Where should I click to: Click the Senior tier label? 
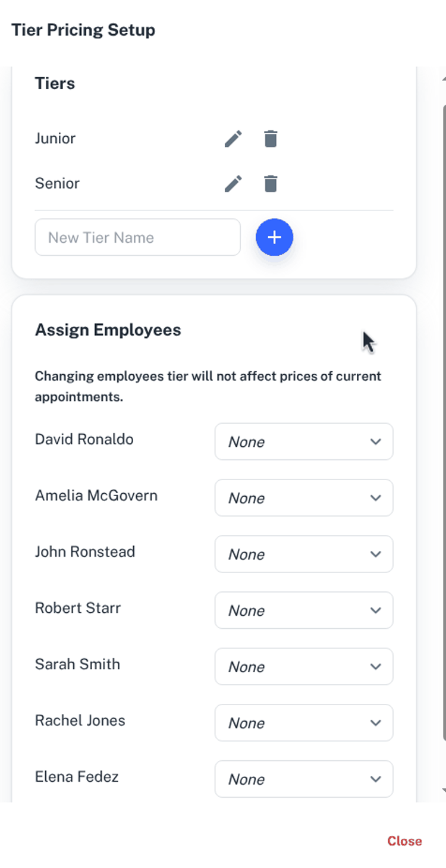(57, 183)
